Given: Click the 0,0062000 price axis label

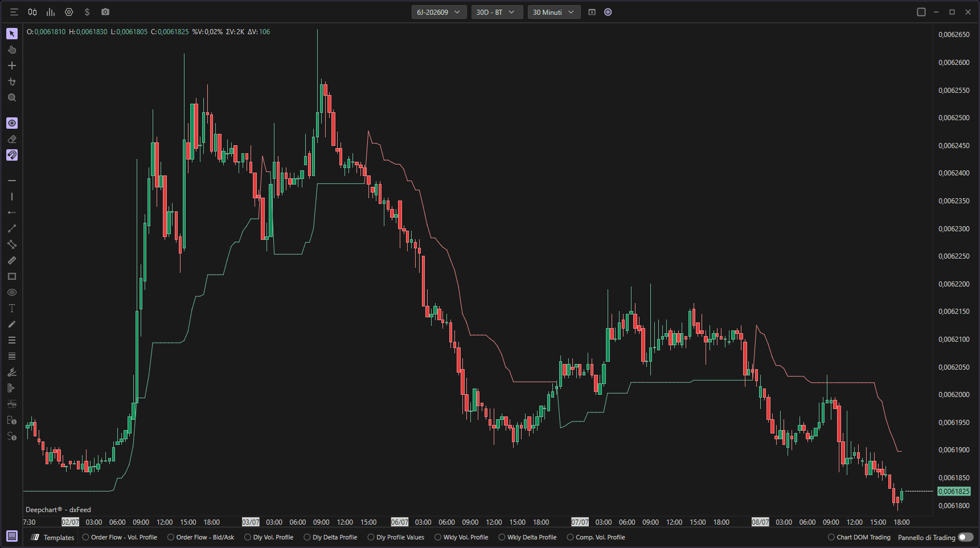Looking at the screenshot, I should tap(954, 395).
